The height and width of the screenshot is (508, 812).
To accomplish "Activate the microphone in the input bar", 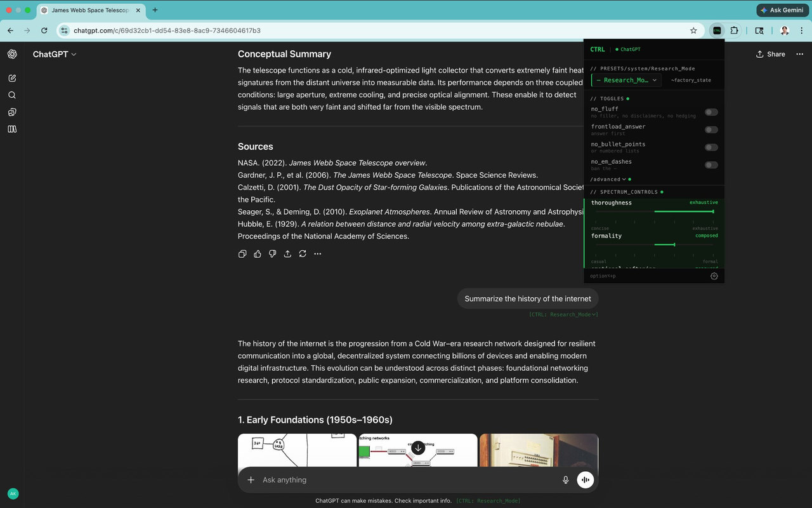I will (x=565, y=479).
